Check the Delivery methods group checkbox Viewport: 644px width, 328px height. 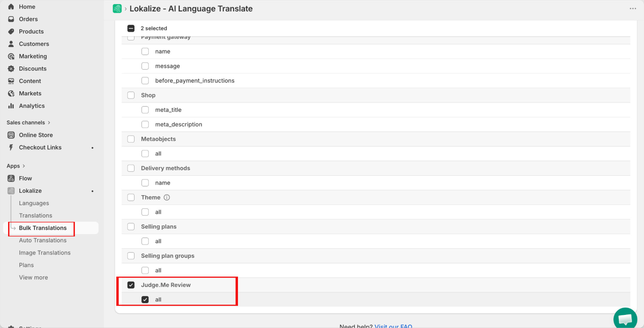click(x=131, y=168)
